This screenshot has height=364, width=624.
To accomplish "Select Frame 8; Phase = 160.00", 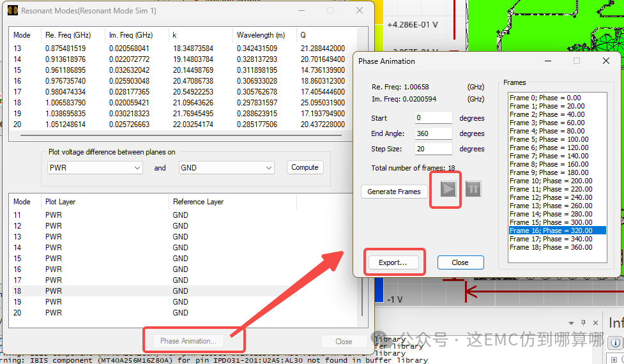I will pyautogui.click(x=557, y=164).
